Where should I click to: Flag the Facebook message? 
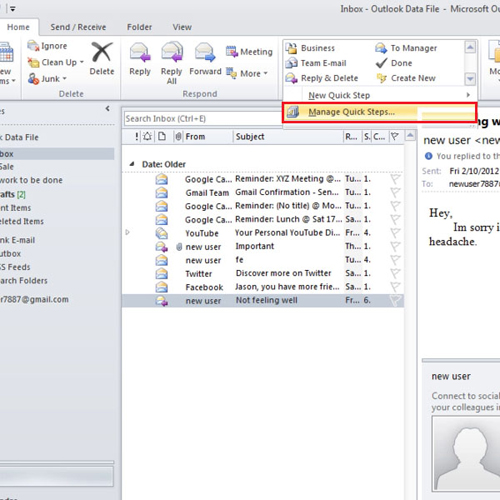(395, 287)
